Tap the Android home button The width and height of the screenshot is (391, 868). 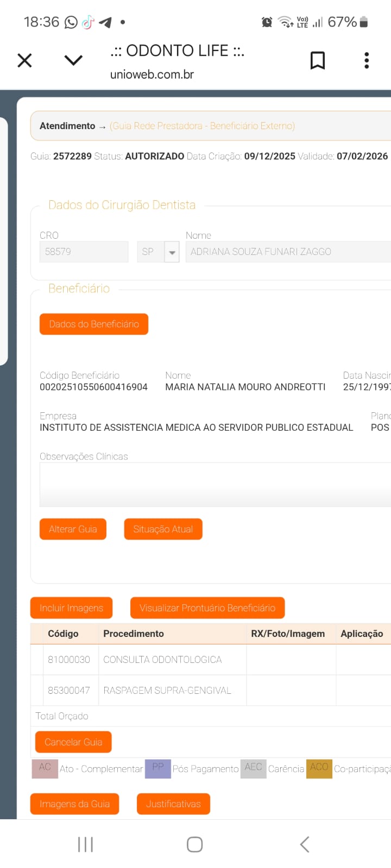195,844
